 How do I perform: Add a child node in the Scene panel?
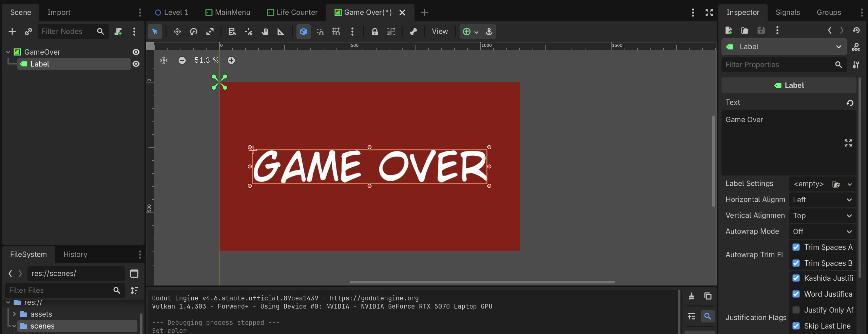coord(12,32)
